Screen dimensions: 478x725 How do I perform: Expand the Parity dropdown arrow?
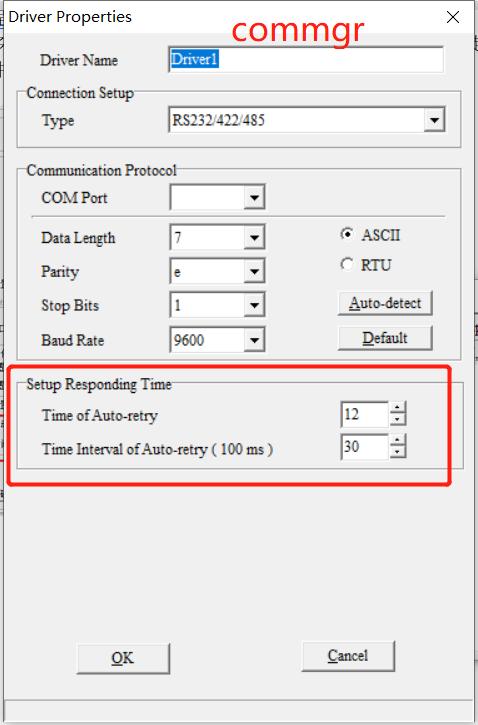click(x=254, y=271)
